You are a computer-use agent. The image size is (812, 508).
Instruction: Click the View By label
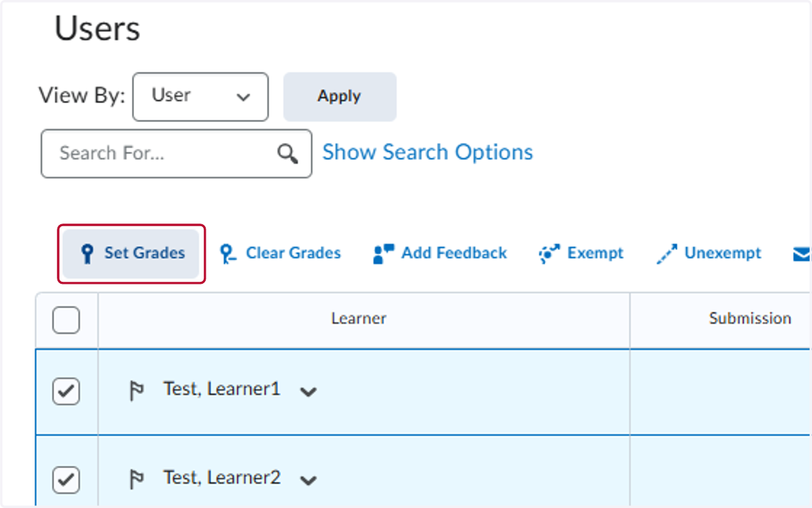tap(82, 96)
